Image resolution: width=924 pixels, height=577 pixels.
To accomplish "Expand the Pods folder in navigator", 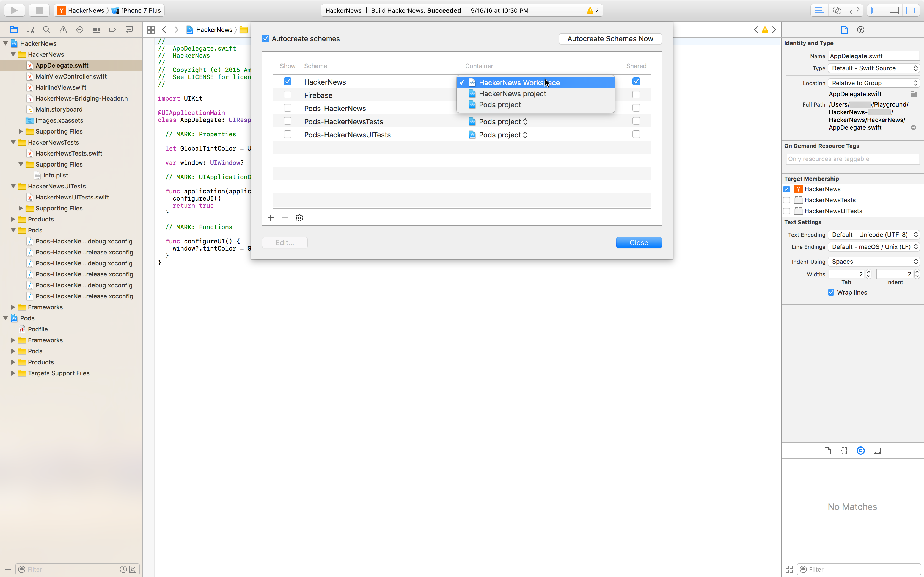I will [x=13, y=351].
